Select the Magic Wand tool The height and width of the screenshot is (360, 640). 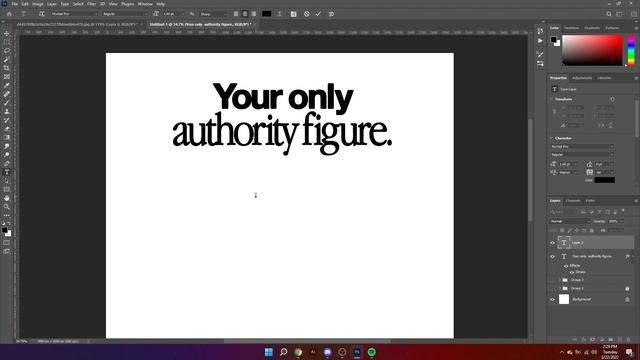(x=7, y=60)
